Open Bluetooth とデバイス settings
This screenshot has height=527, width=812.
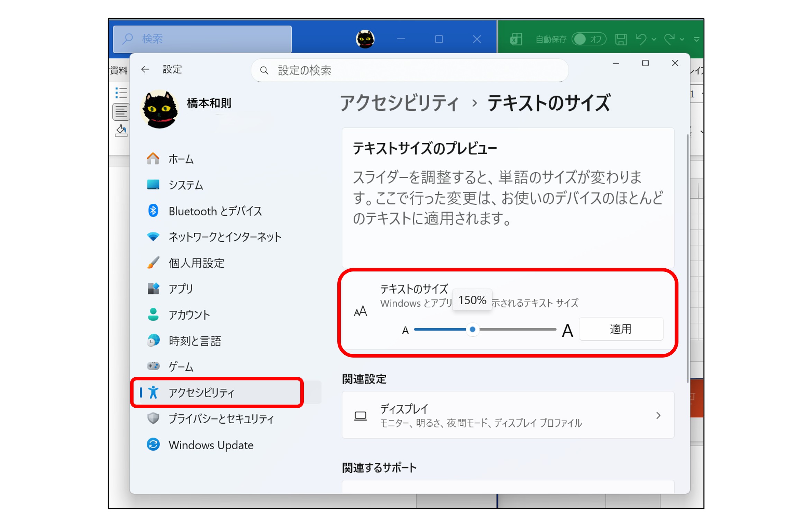point(215,211)
